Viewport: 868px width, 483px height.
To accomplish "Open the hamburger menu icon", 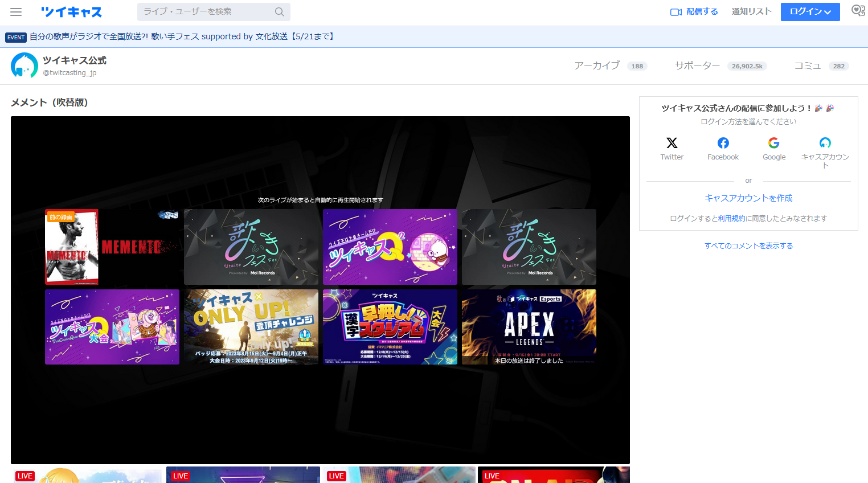I will 16,11.
